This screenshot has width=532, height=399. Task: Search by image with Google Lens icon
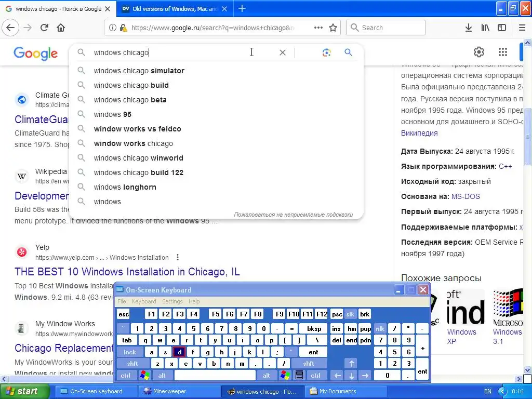(x=326, y=52)
